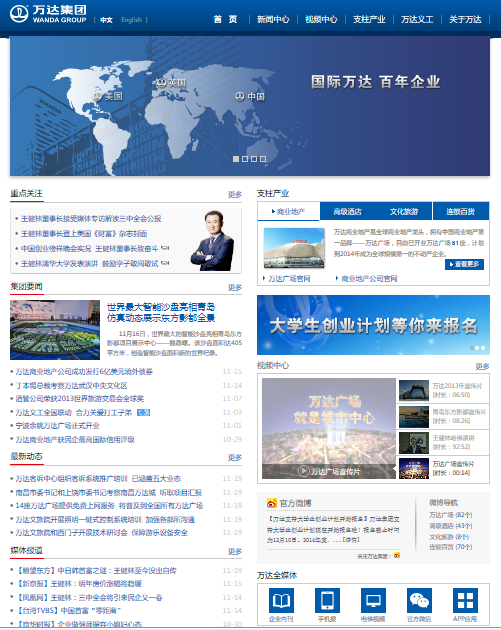The height and width of the screenshot is (630, 501).
Task: Go to 首页 in the navigation
Action: point(225,19)
